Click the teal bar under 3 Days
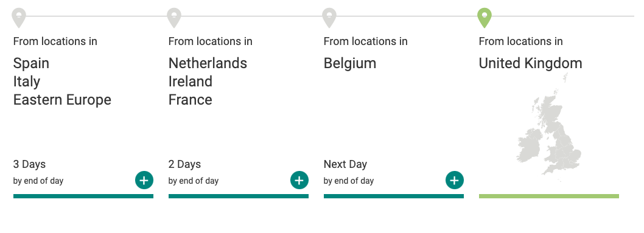The width and height of the screenshot is (644, 233). (x=83, y=196)
